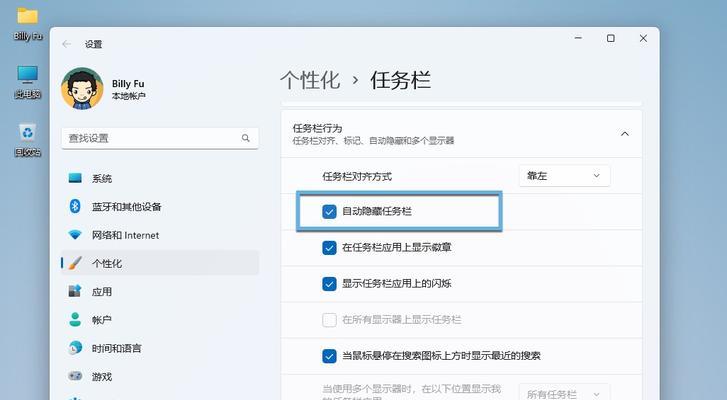Click 本地帐户 text under Billy Fu
727x400 pixels.
[x=128, y=96]
